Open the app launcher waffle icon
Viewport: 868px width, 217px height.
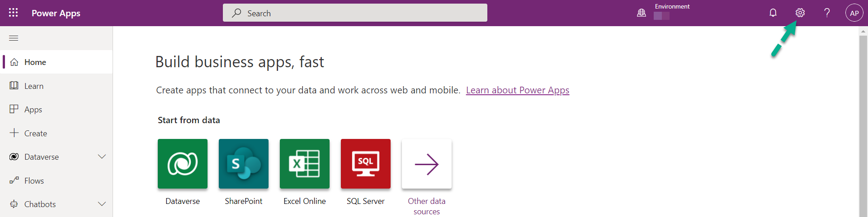[14, 13]
